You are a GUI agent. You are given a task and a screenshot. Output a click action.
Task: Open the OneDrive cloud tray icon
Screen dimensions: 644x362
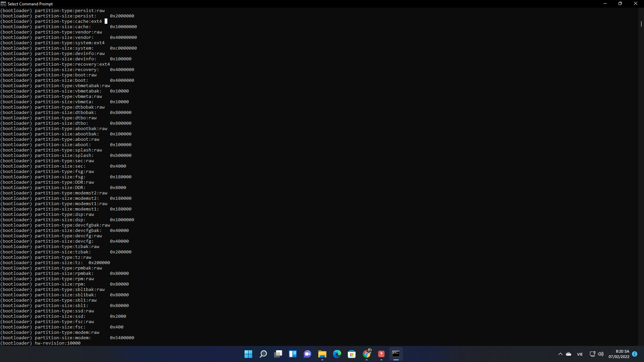coord(569,354)
